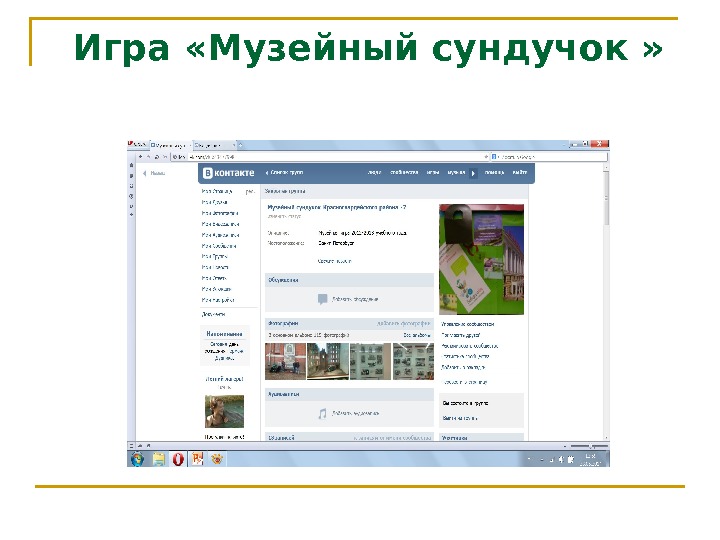Switch to the first browser tab
This screenshot has width=720, height=540.
pyautogui.click(x=170, y=145)
